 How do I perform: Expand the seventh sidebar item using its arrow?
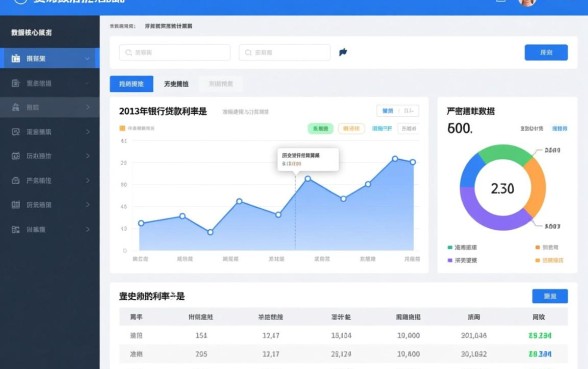(88, 205)
